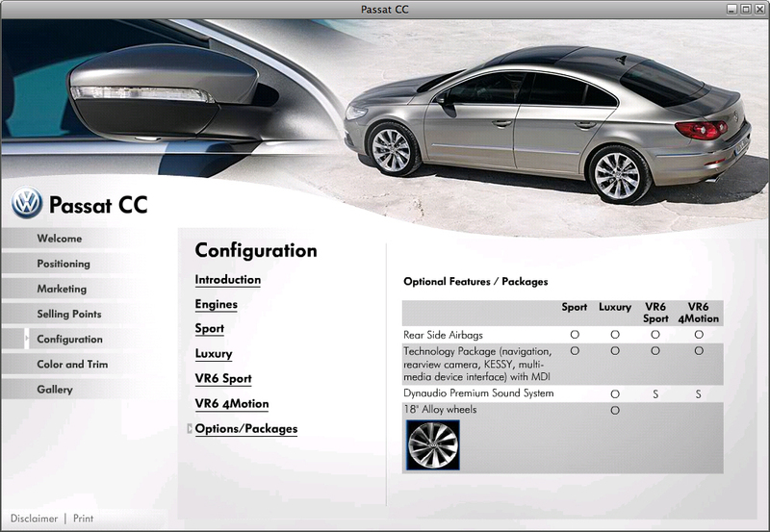Viewport: 770px width, 532px height.
Task: Click the 18" Alloy wheels label
Action: coord(440,409)
